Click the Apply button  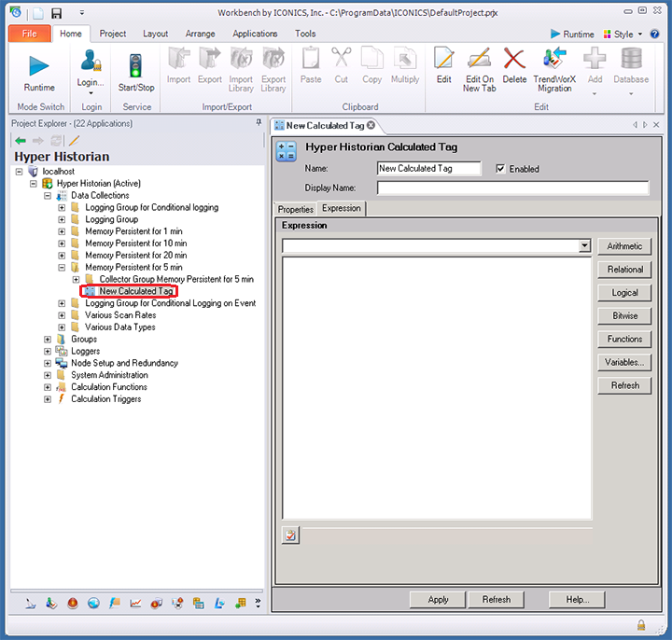coord(438,600)
